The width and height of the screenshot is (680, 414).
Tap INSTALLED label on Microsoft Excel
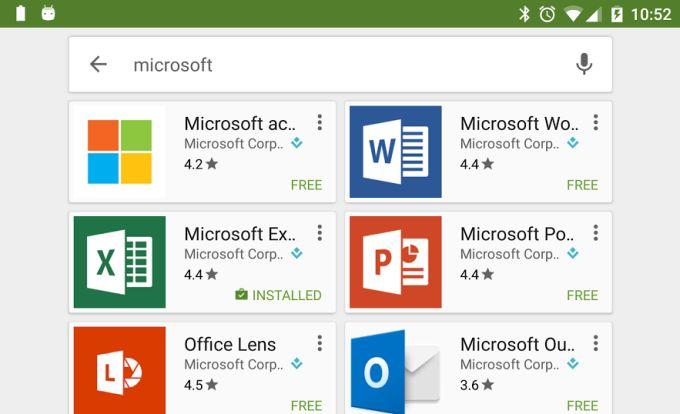pyautogui.click(x=278, y=295)
